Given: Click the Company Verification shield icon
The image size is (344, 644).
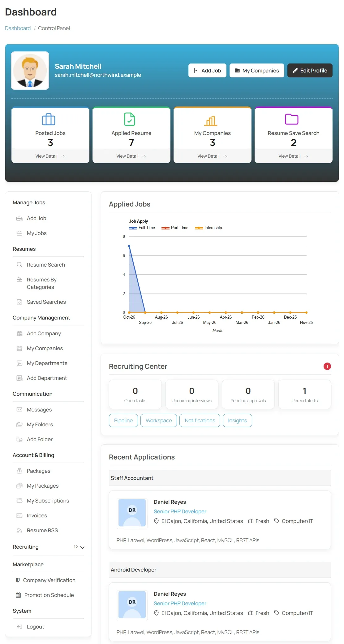Looking at the screenshot, I should tap(18, 580).
